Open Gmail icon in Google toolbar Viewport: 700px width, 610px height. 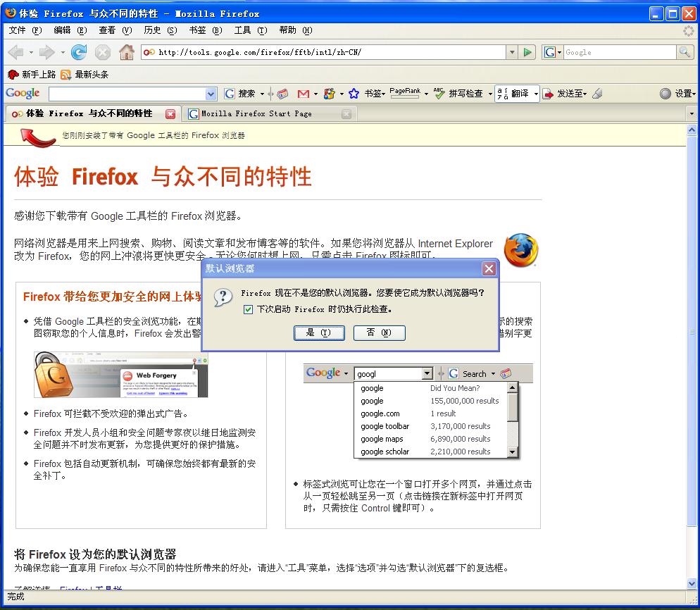[x=304, y=94]
